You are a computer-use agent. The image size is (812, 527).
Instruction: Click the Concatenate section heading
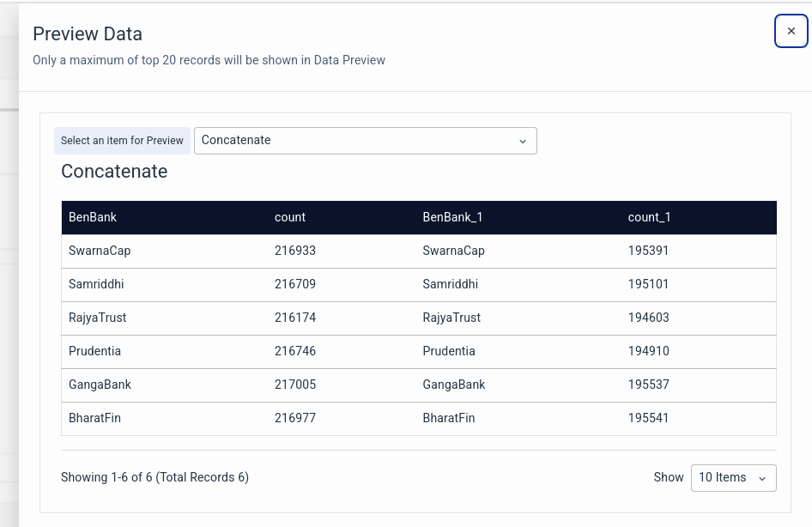click(114, 172)
